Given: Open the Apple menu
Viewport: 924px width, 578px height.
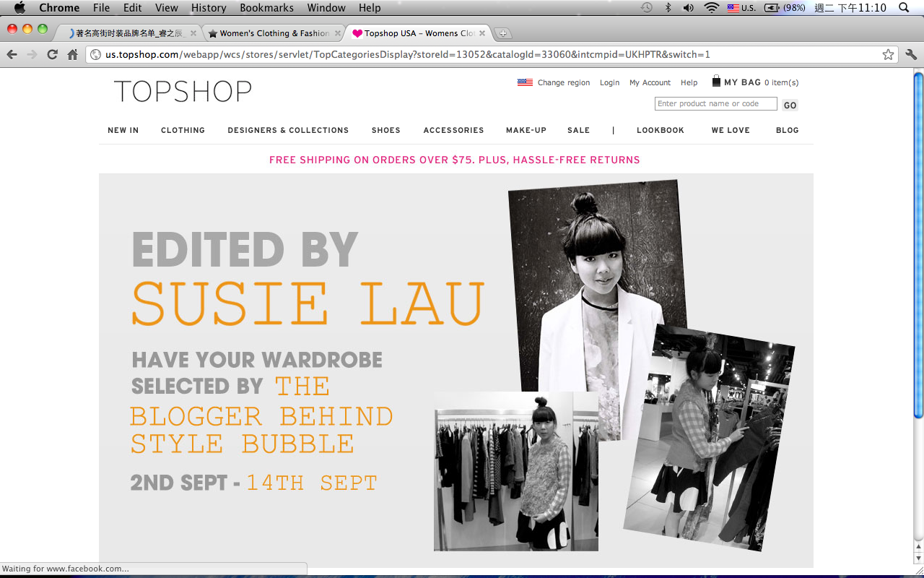Looking at the screenshot, I should [x=19, y=8].
